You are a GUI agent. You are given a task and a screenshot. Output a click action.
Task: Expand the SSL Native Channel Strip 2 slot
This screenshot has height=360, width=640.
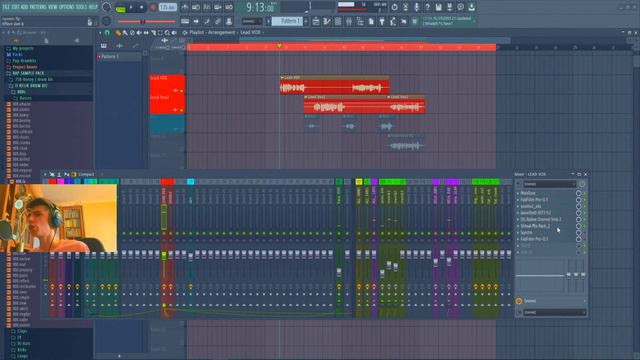point(518,220)
